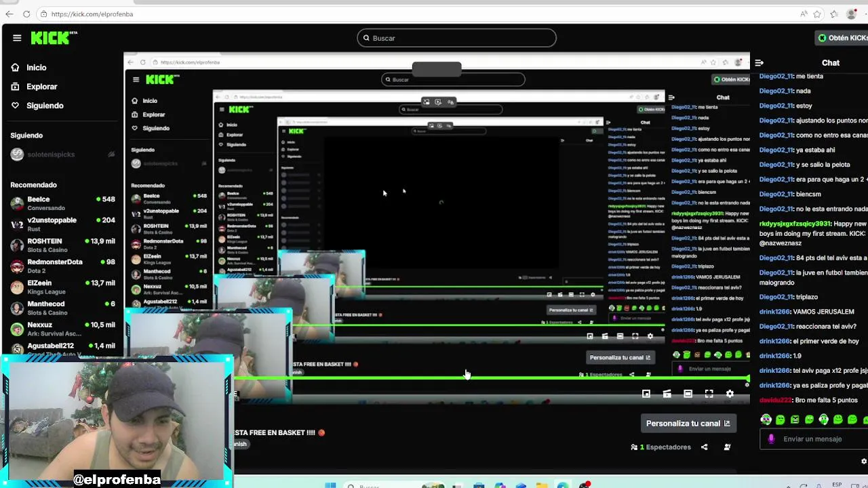The image size is (868, 488).
Task: Open the hamburger menu beside the KICK logo
Action: pyautogui.click(x=17, y=38)
